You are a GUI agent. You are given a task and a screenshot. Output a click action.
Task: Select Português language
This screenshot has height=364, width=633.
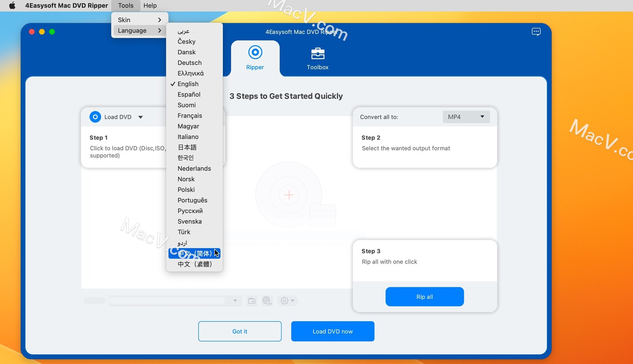[194, 200]
